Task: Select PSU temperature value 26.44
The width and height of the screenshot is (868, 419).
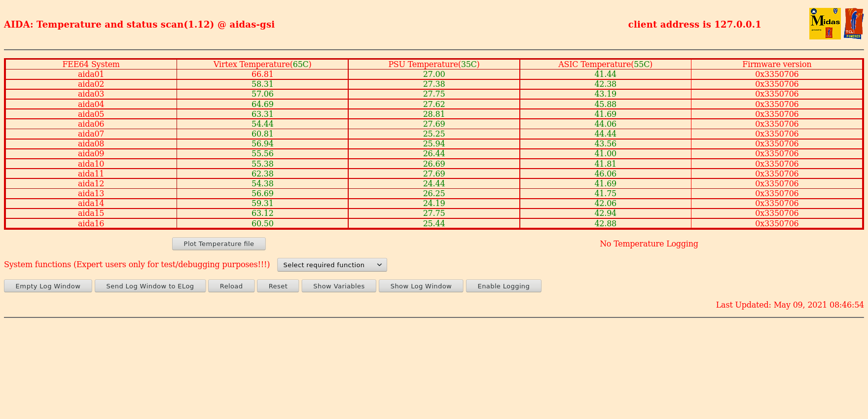Action: coord(434,153)
